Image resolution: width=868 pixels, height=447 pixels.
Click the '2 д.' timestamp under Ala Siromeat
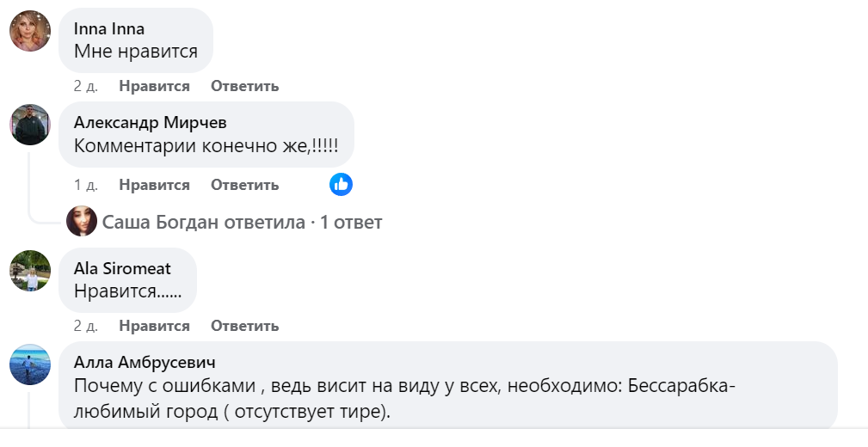coord(86,326)
